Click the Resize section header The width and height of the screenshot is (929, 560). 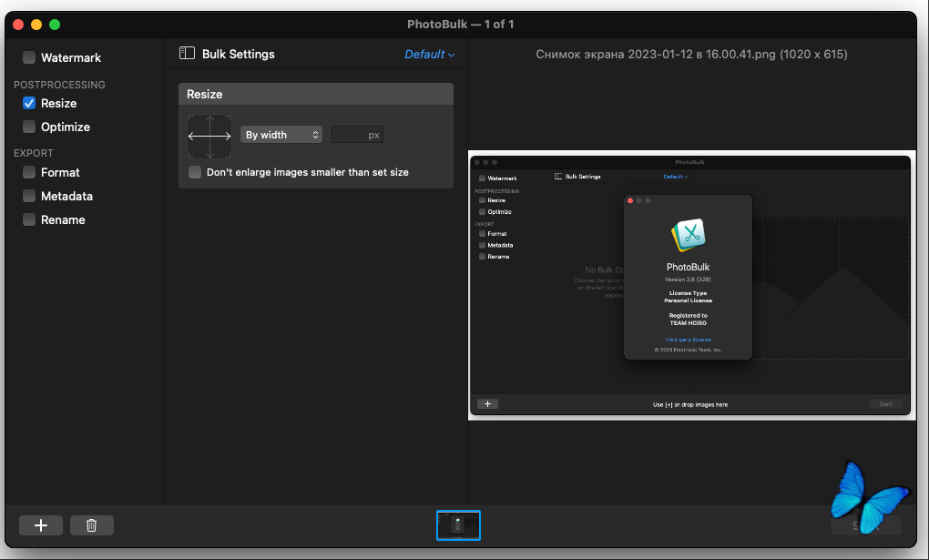click(316, 94)
